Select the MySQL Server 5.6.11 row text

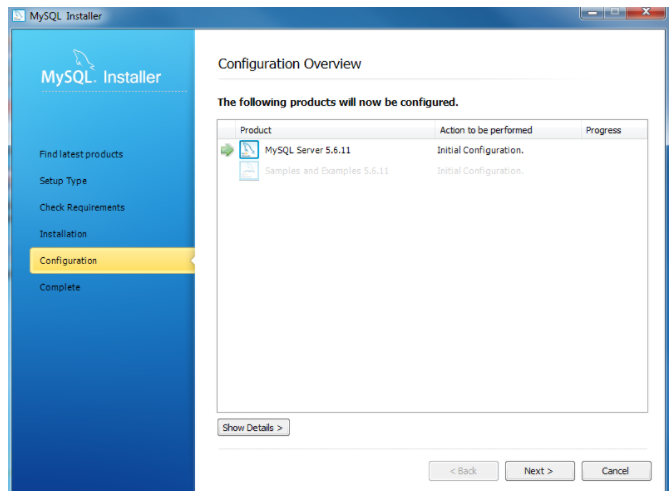tap(308, 150)
